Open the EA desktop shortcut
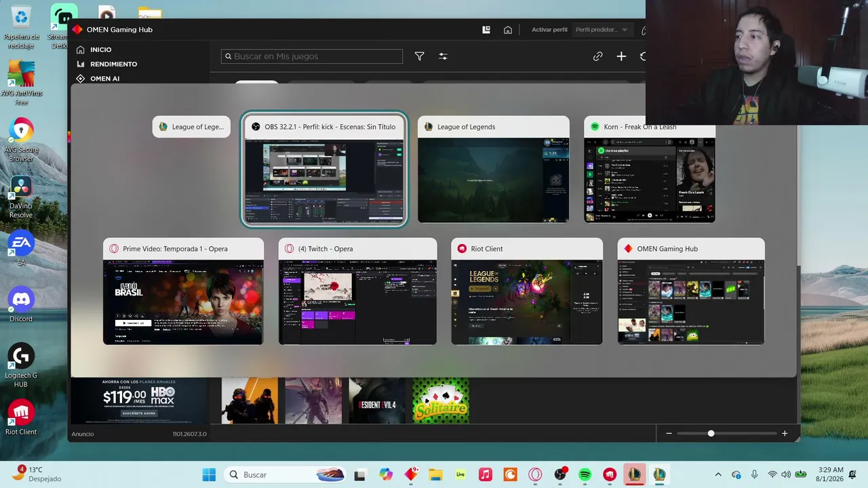The image size is (868, 488). [21, 249]
